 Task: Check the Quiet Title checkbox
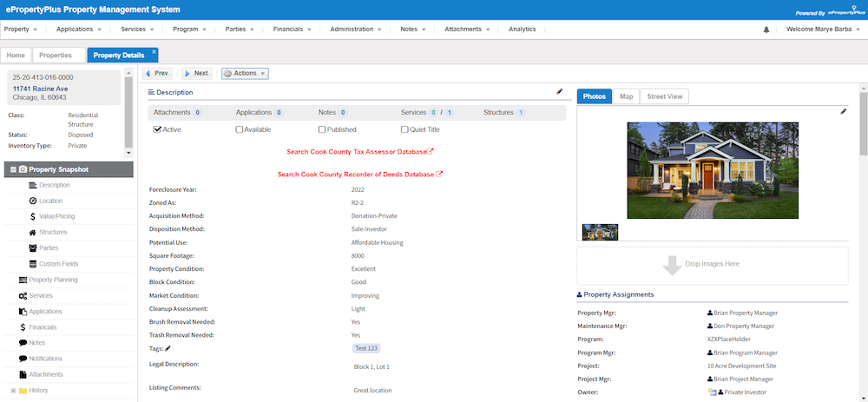[x=404, y=129]
